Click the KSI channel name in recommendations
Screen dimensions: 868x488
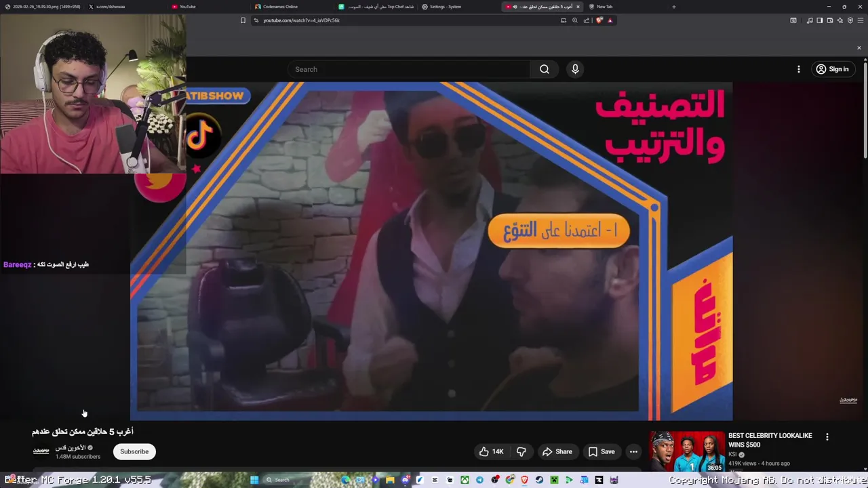pos(732,455)
